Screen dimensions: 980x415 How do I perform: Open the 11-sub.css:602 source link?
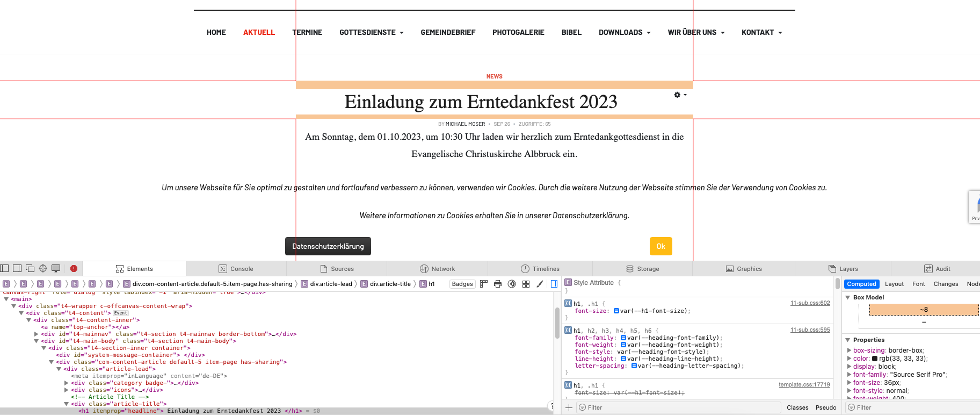[810, 303]
